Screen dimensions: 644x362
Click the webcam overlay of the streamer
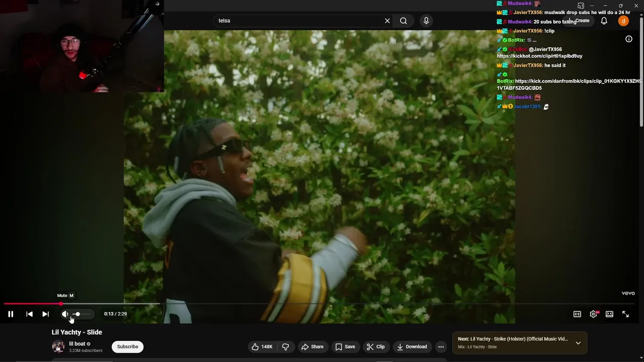[x=82, y=46]
